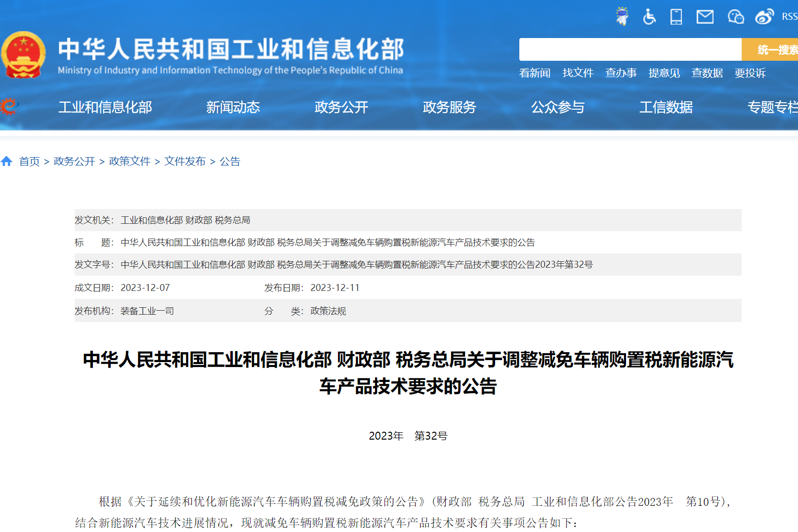This screenshot has width=798, height=532.
Task: Click the red 'e' site icon
Action: point(9,106)
